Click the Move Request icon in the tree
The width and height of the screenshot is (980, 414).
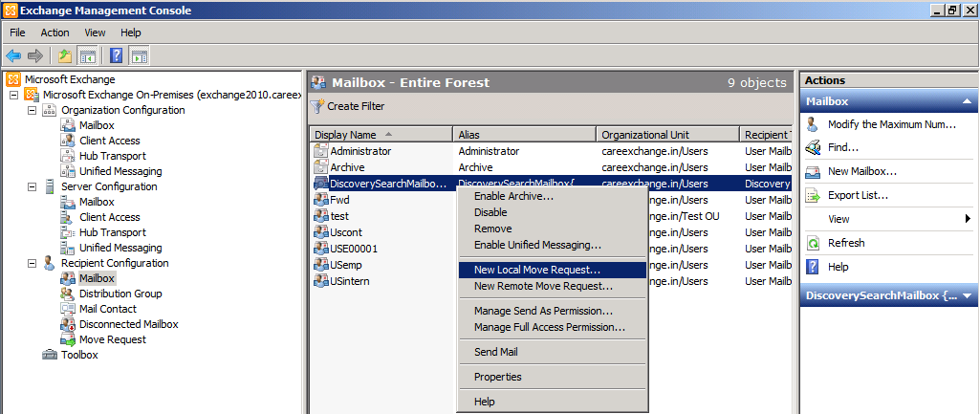[68, 339]
